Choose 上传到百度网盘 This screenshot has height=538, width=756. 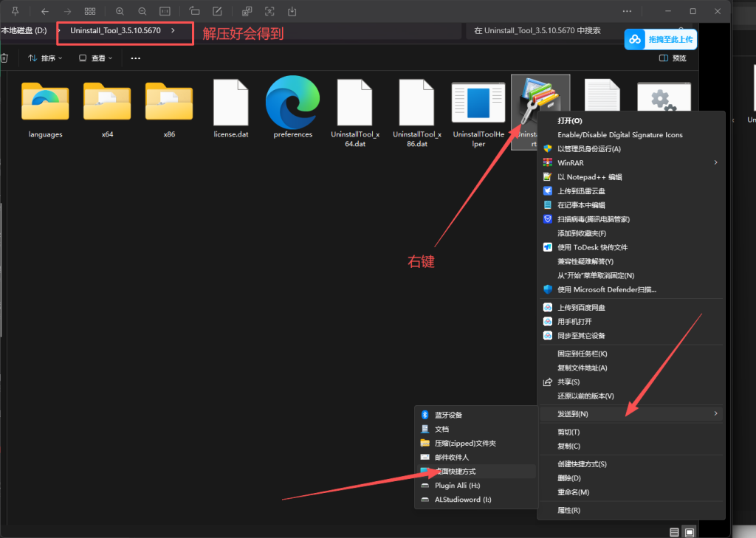pyautogui.click(x=632, y=308)
